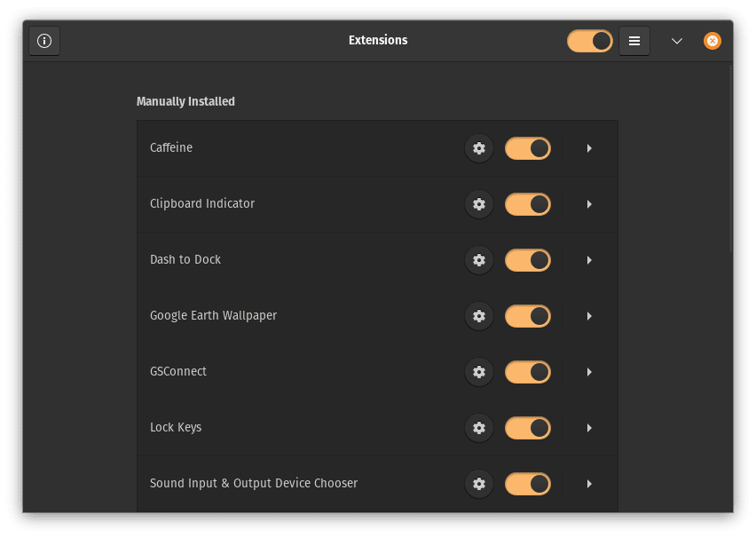Open Clipboard Indicator settings gear
The width and height of the screenshot is (756, 538).
point(479,204)
